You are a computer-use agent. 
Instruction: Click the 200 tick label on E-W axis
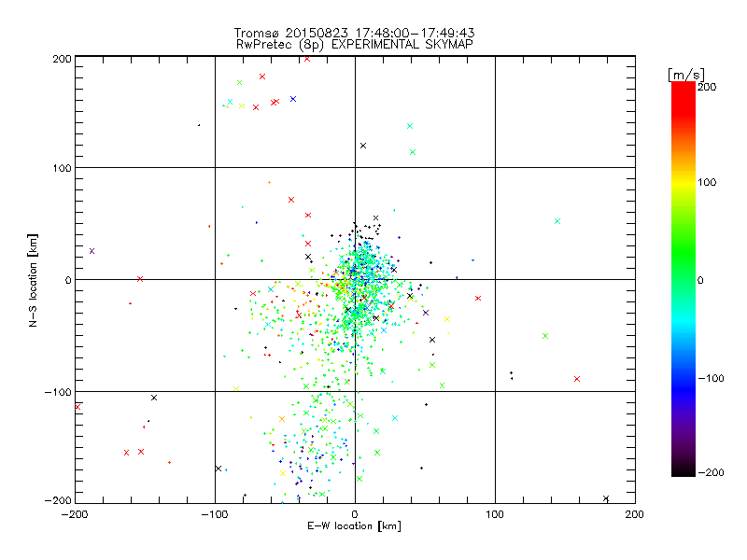635,514
